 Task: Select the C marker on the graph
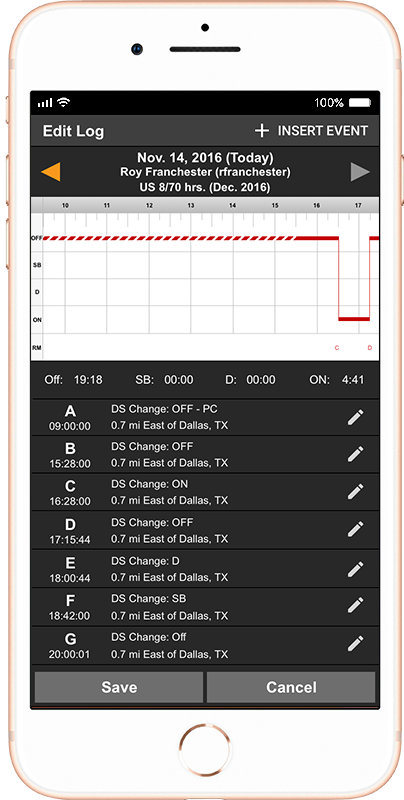pyautogui.click(x=337, y=348)
